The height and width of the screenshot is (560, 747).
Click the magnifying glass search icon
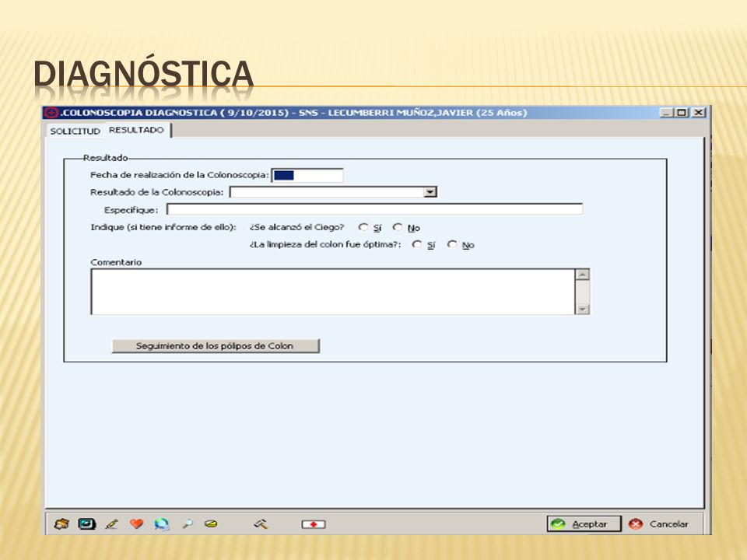click(x=188, y=524)
